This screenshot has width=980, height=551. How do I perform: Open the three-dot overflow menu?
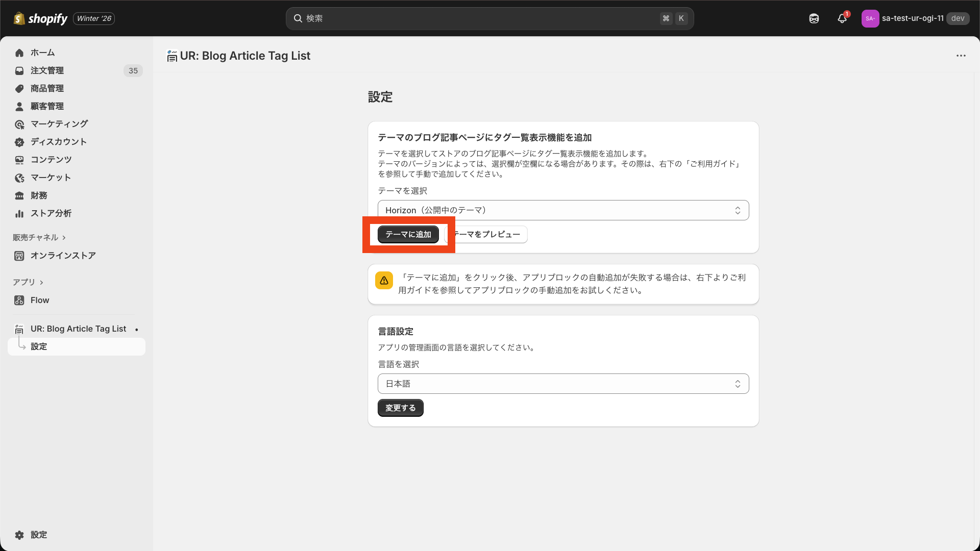962,56
